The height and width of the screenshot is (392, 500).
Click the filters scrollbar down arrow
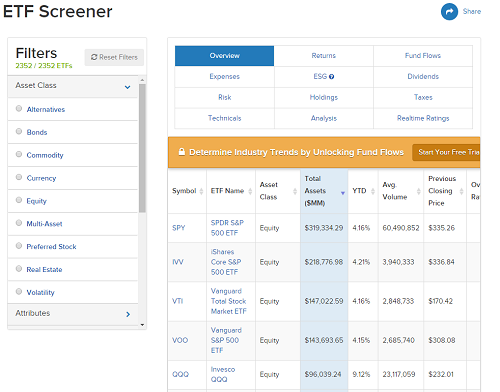coord(142,325)
